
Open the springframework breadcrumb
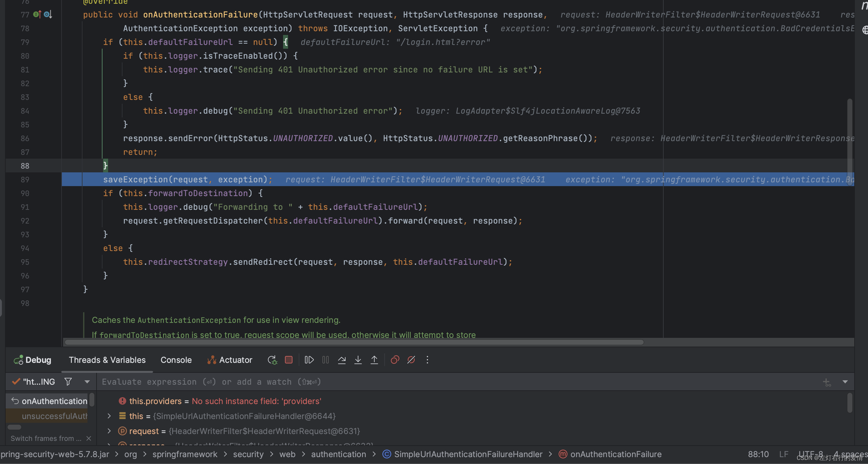coord(185,454)
